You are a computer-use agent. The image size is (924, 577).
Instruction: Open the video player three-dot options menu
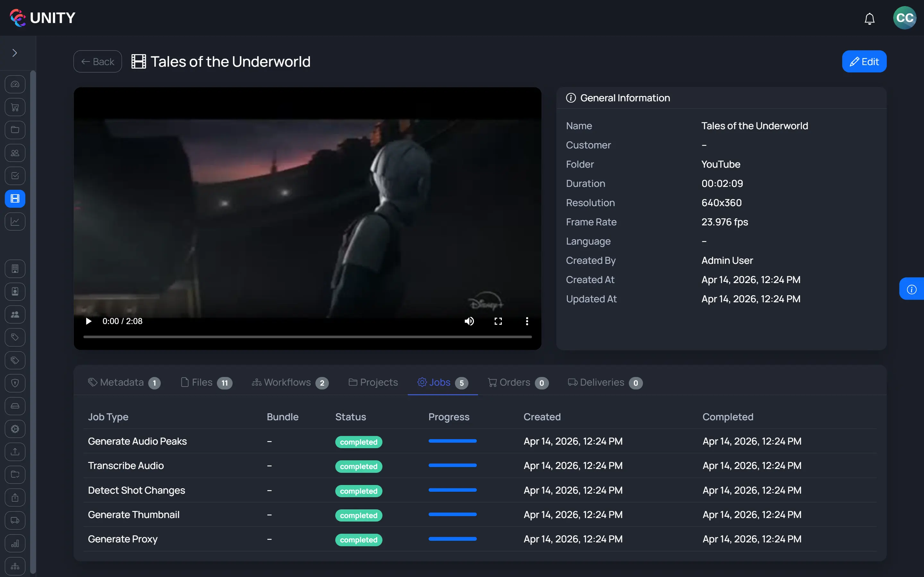click(x=527, y=321)
